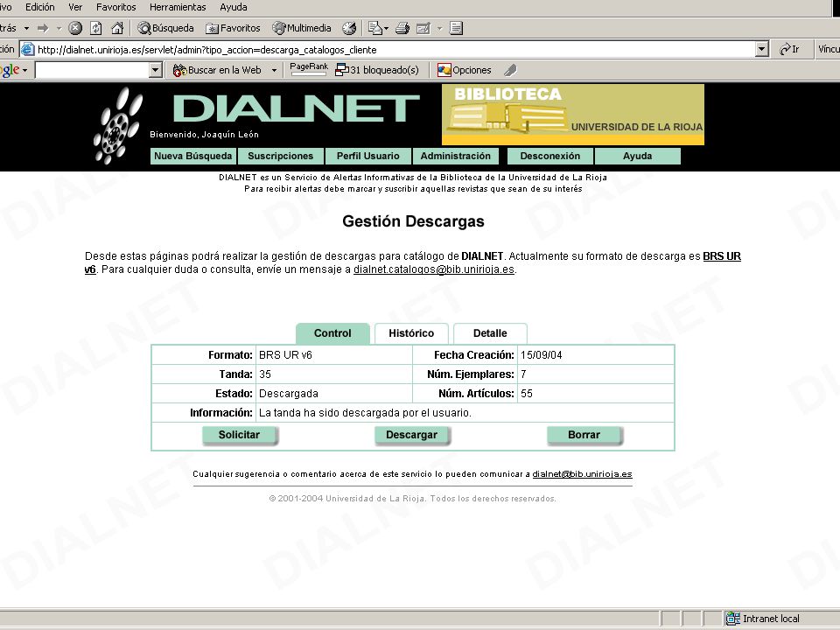Screen dimensions: 840x630
Task: Open the Edit button dropdown arrow
Action: click(x=440, y=28)
